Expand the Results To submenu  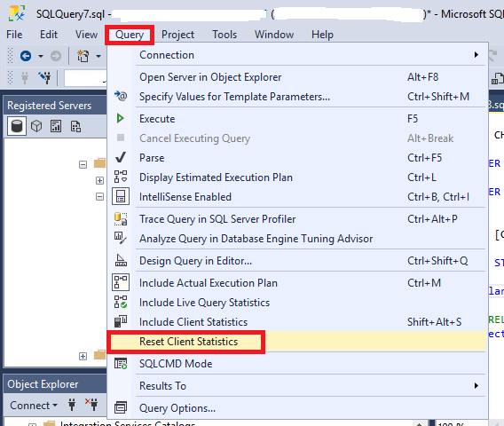[297, 386]
